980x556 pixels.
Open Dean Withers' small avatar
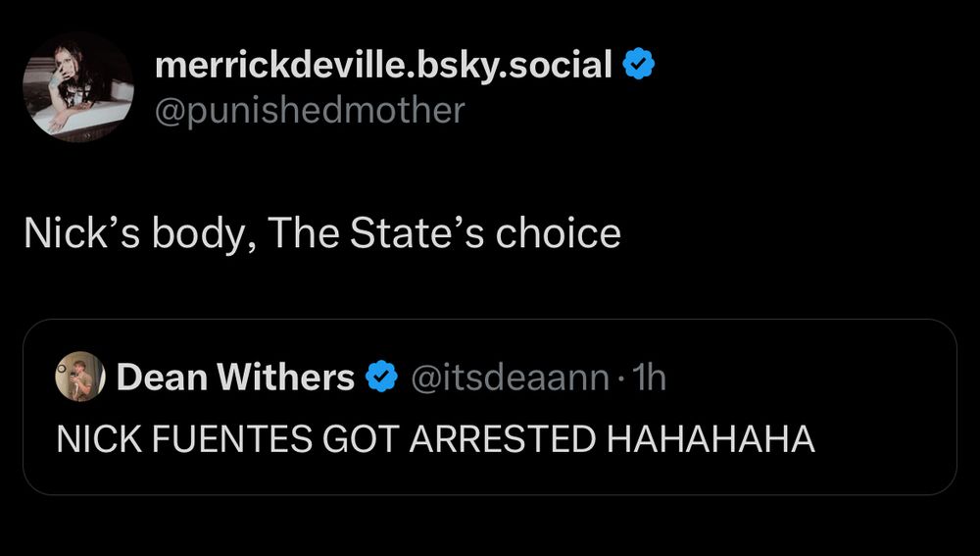coord(79,377)
